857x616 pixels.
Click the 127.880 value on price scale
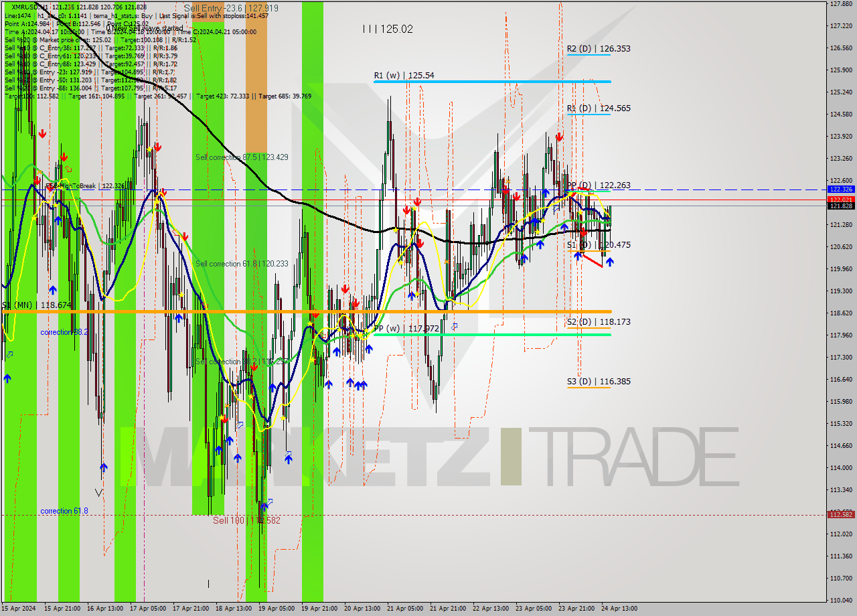[x=842, y=4]
